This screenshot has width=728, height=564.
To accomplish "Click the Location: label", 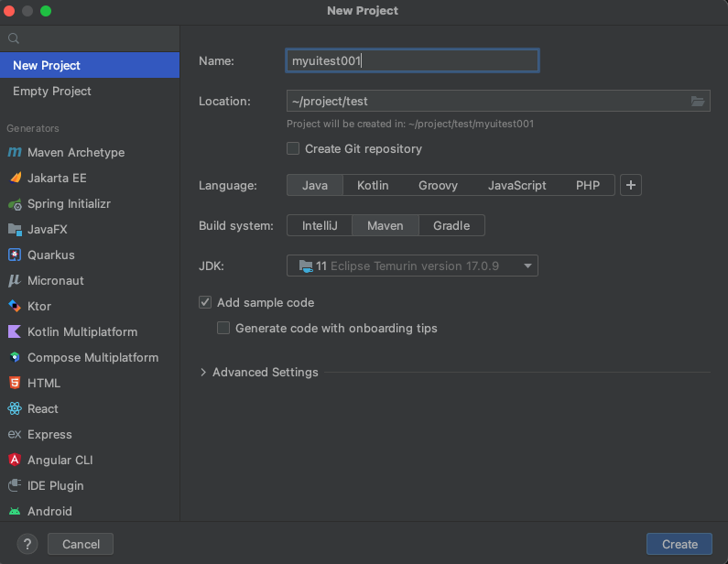I will (224, 102).
